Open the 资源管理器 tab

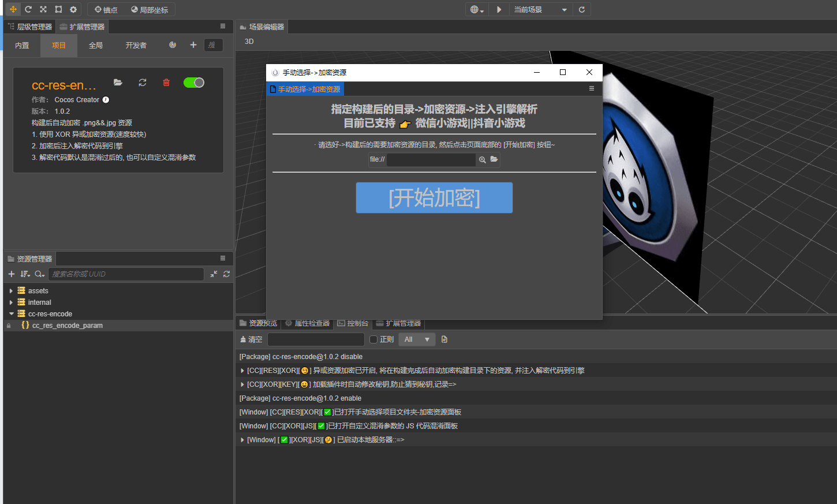click(x=29, y=259)
